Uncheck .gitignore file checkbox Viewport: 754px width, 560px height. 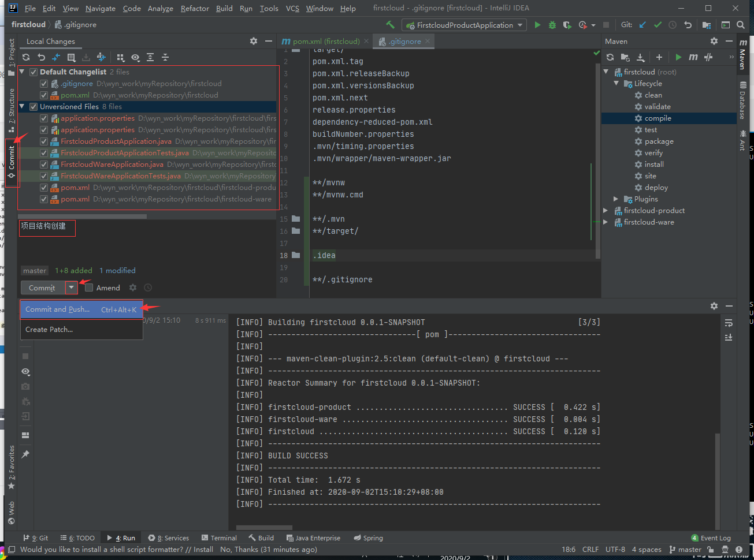[x=44, y=84]
